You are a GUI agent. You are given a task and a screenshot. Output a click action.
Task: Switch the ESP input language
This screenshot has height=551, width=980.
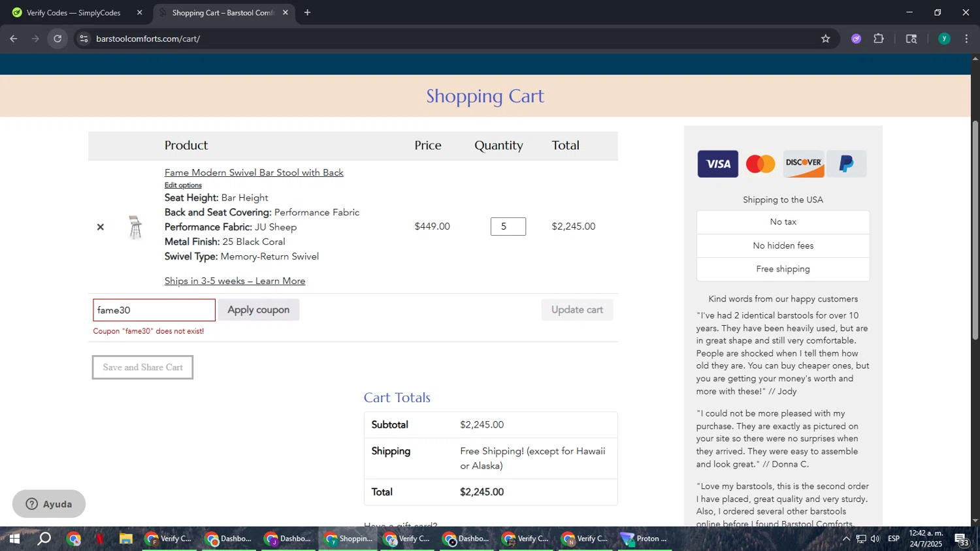894,539
